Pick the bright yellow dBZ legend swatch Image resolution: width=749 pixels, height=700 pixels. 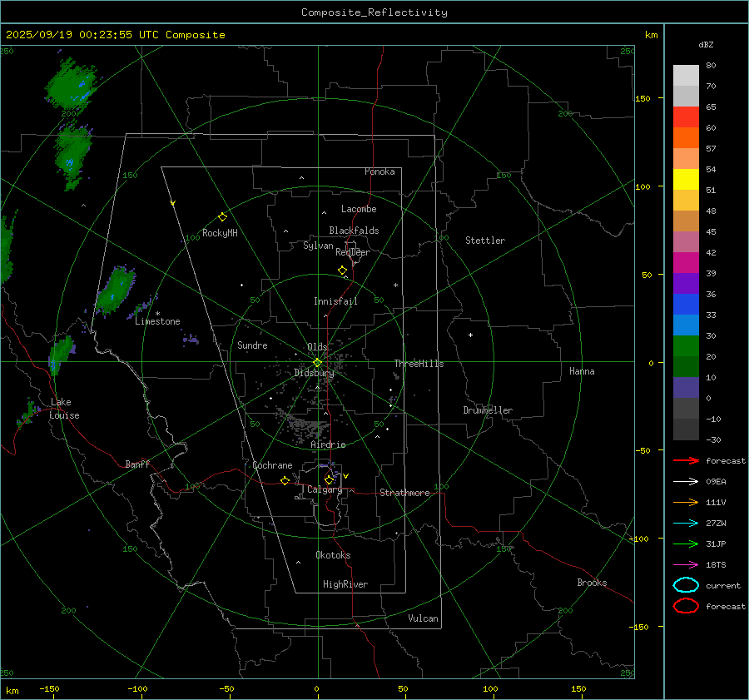click(686, 180)
